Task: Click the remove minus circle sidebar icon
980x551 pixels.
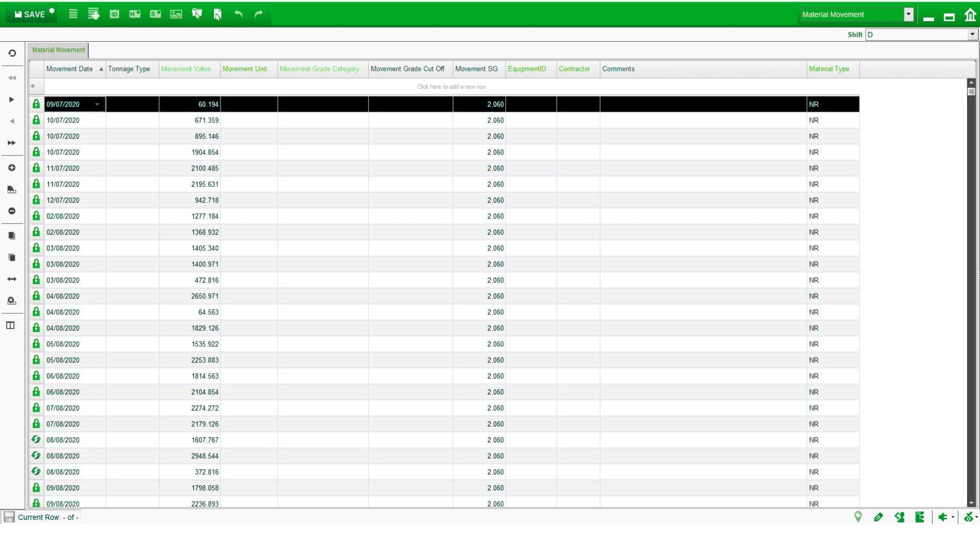Action: [12, 211]
